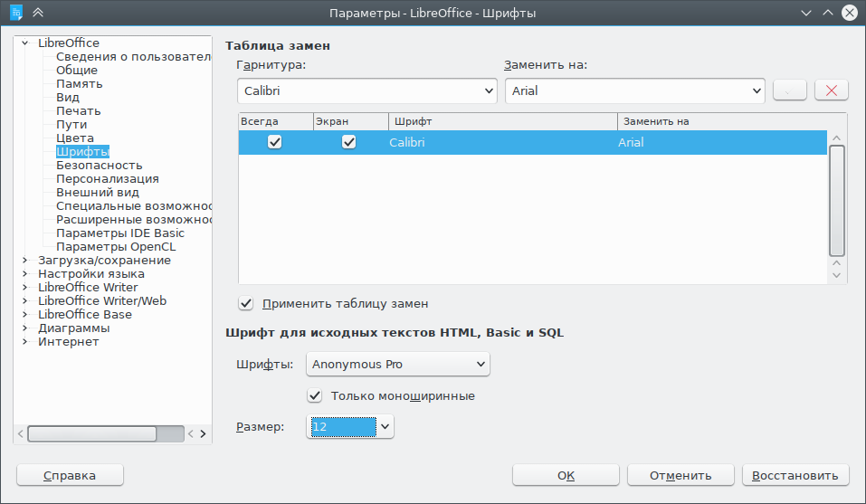
Task: Click the Справка help button
Action: click(70, 475)
